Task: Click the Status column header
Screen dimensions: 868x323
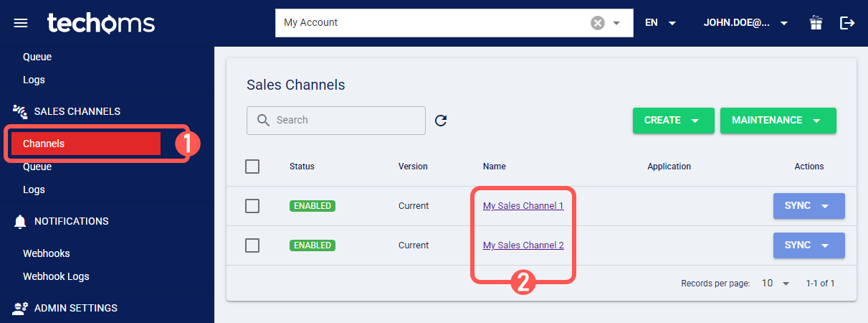Action: pyautogui.click(x=302, y=167)
